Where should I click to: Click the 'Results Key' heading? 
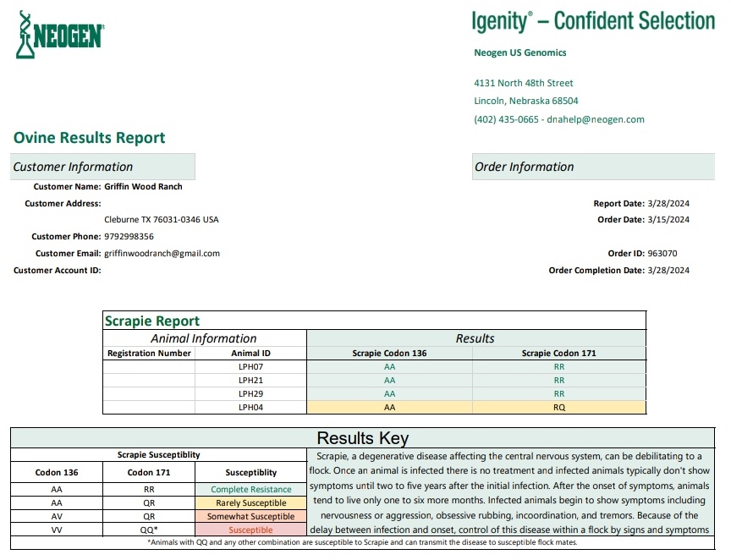(363, 438)
